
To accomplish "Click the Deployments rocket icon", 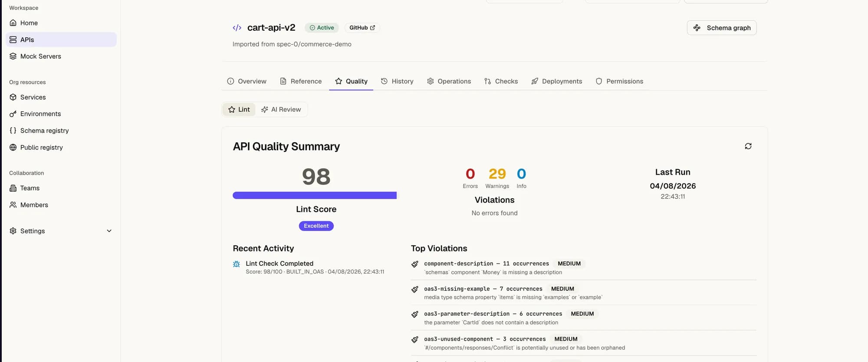I will (535, 82).
